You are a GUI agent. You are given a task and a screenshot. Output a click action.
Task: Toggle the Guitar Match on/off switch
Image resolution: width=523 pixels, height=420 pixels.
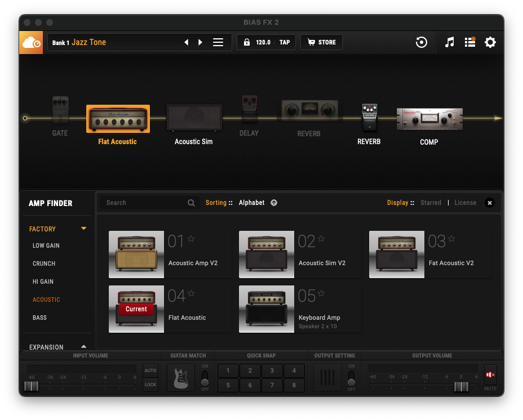(205, 378)
